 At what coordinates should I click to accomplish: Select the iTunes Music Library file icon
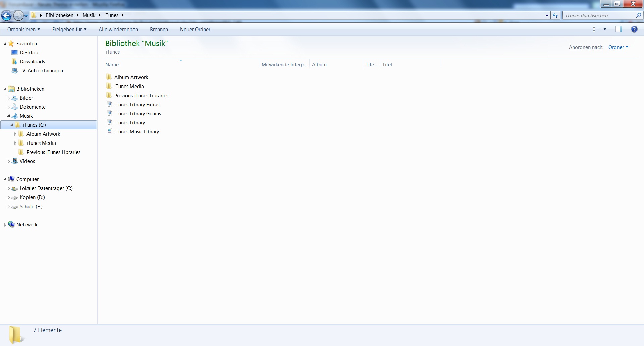pyautogui.click(x=109, y=131)
